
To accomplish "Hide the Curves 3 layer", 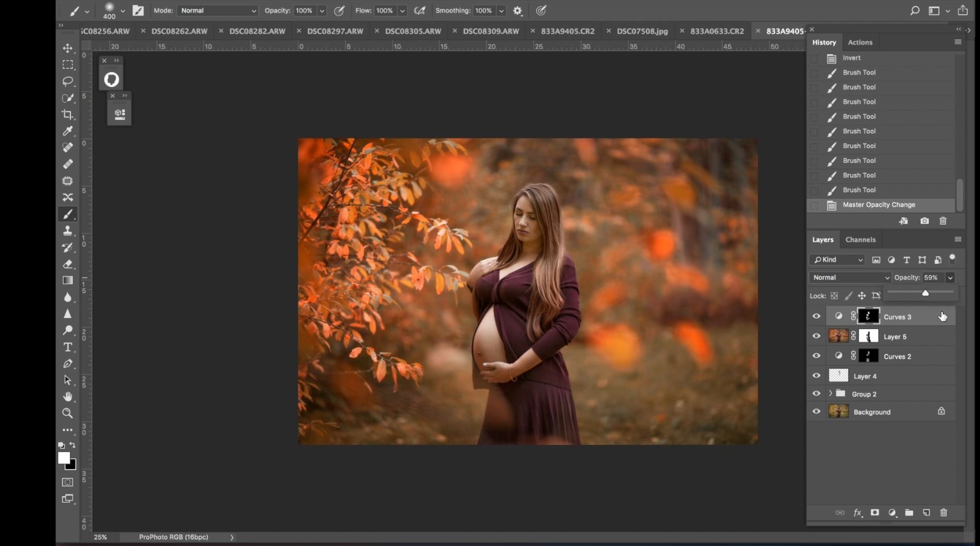I will (817, 316).
